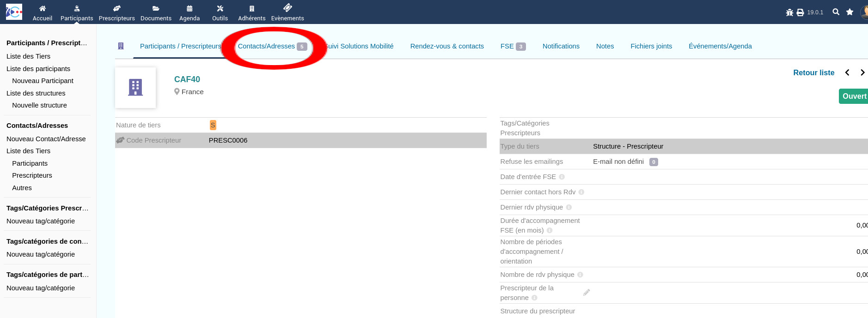Edit Prescripteur de la personne pencil
Screen dimensions: 868x318
click(587, 293)
